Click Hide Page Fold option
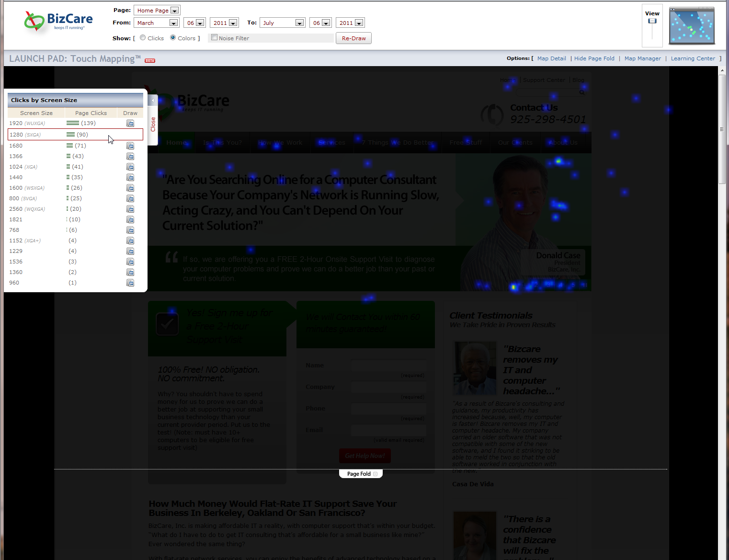 (x=594, y=58)
